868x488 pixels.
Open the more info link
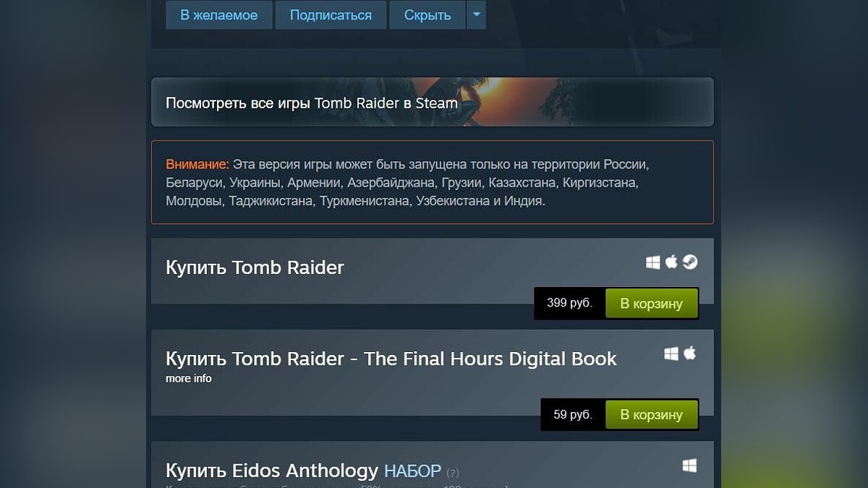(189, 378)
